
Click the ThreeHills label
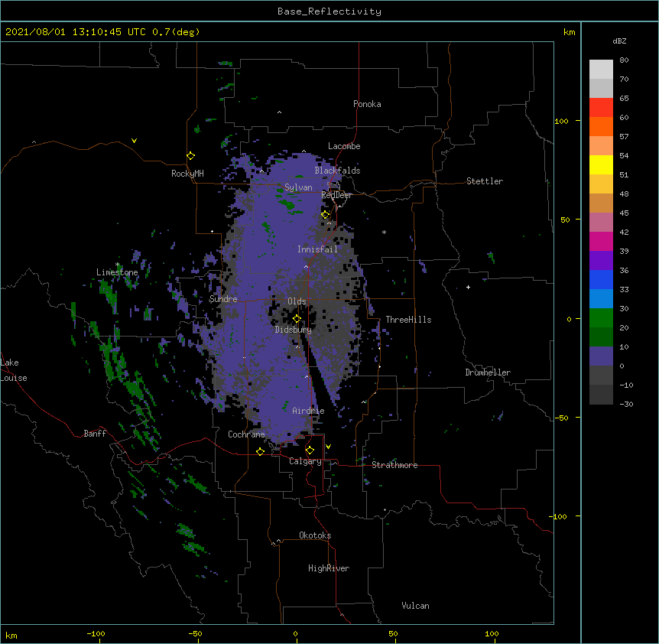pyautogui.click(x=408, y=320)
